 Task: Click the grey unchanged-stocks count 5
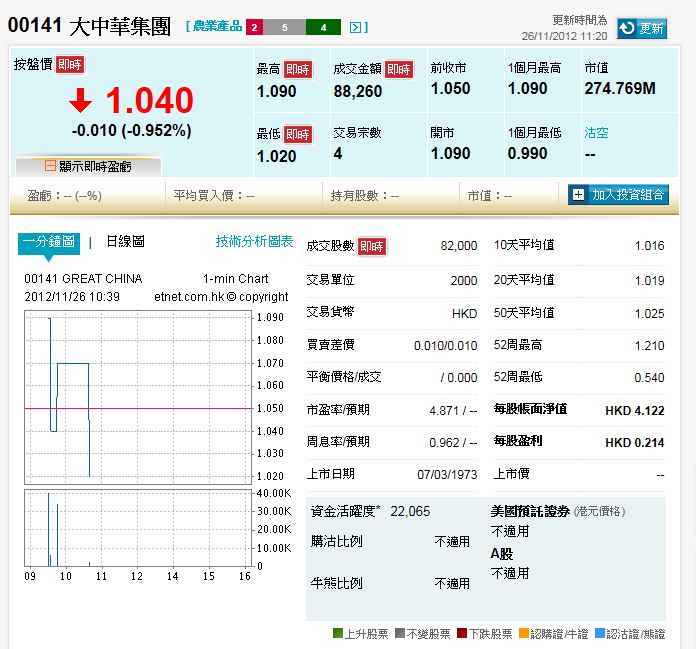(285, 27)
